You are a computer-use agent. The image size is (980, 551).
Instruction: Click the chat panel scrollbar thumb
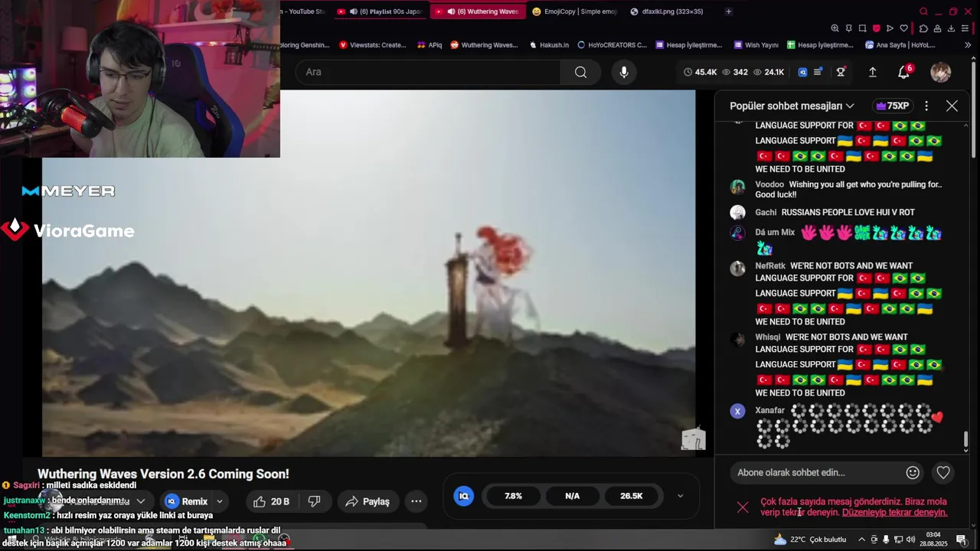click(x=966, y=440)
